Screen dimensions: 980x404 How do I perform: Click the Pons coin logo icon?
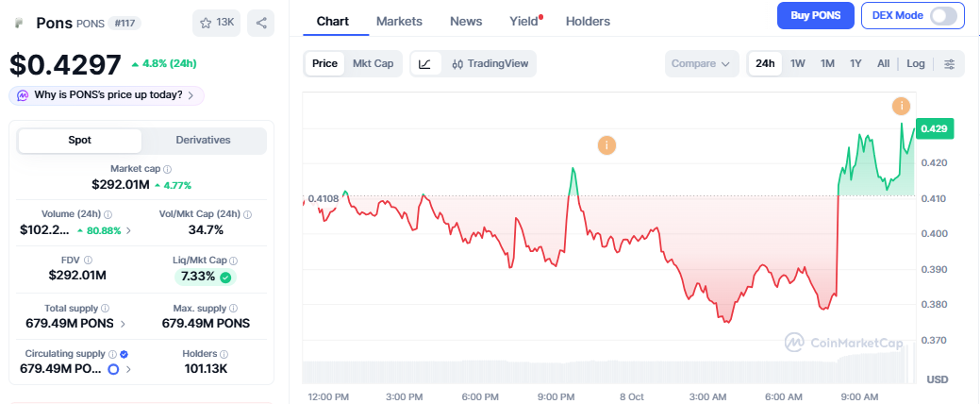pos(20,24)
